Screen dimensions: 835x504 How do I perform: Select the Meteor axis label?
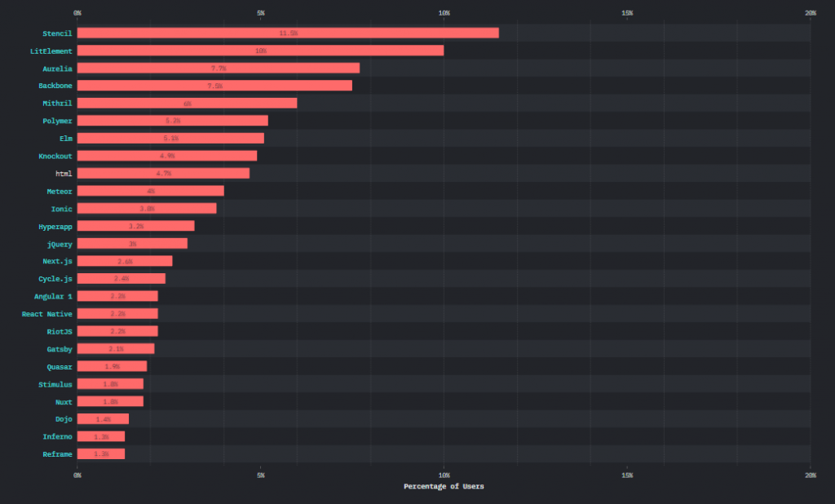click(60, 191)
